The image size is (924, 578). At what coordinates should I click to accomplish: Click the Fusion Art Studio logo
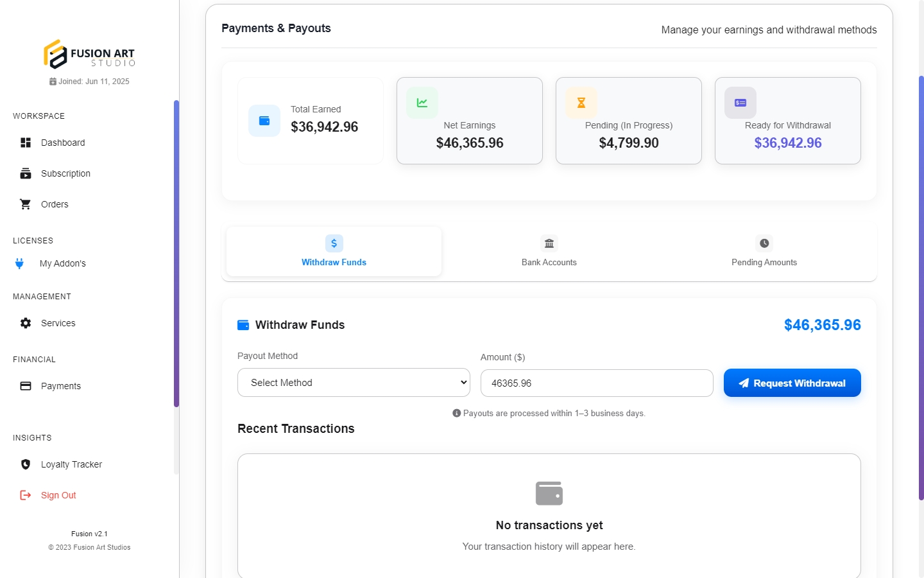(89, 54)
